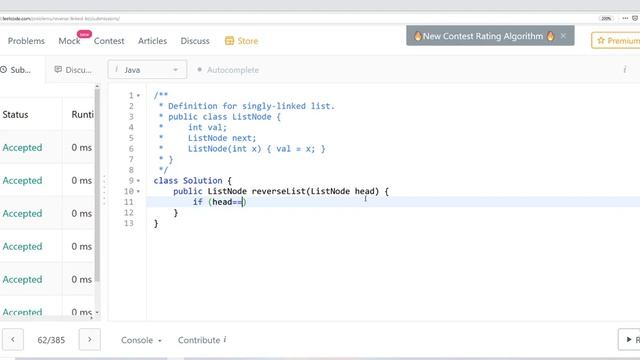Click the 200% zoom indicator
Screen dimensions: 640x360
(606, 18)
